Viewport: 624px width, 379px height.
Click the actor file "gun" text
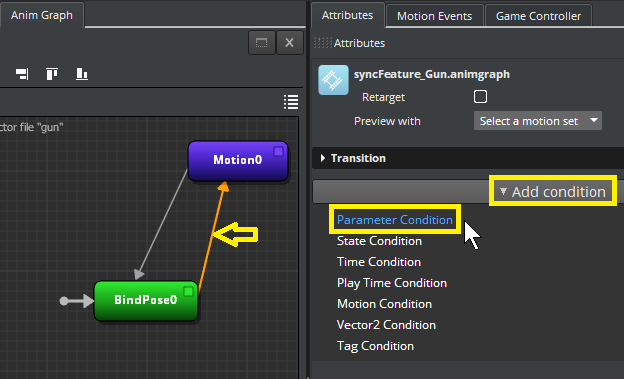point(31,127)
